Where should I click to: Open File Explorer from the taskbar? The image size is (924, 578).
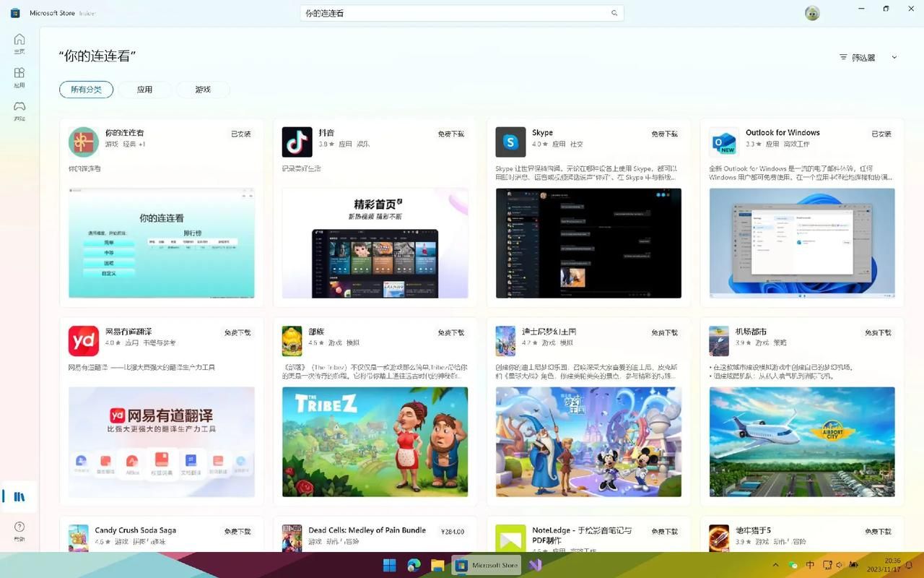tap(437, 565)
